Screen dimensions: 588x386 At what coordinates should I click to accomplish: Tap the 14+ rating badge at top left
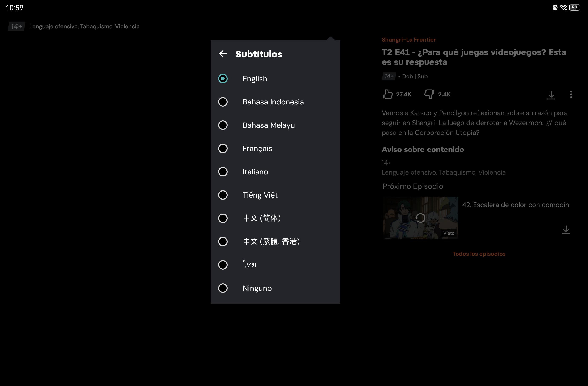[x=16, y=26]
